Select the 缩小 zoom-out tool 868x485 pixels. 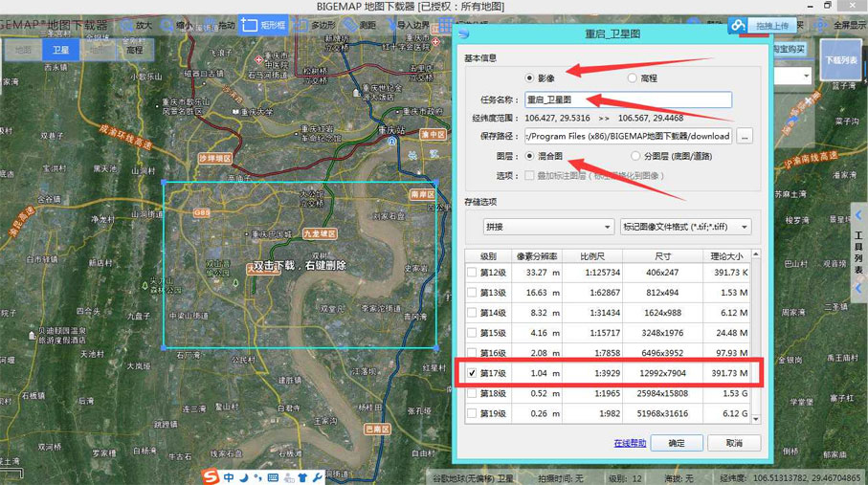[x=177, y=25]
